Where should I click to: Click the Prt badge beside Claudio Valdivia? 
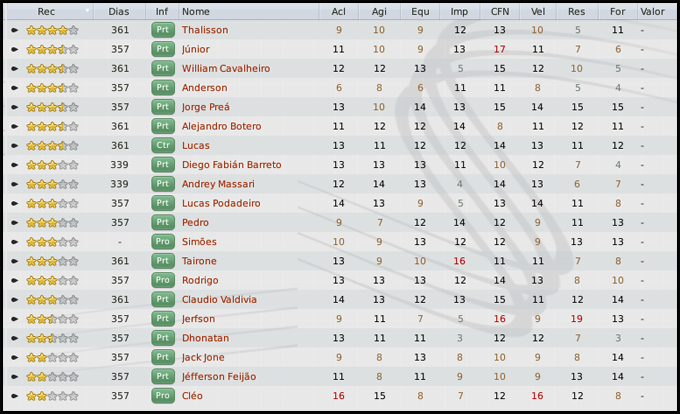click(162, 300)
